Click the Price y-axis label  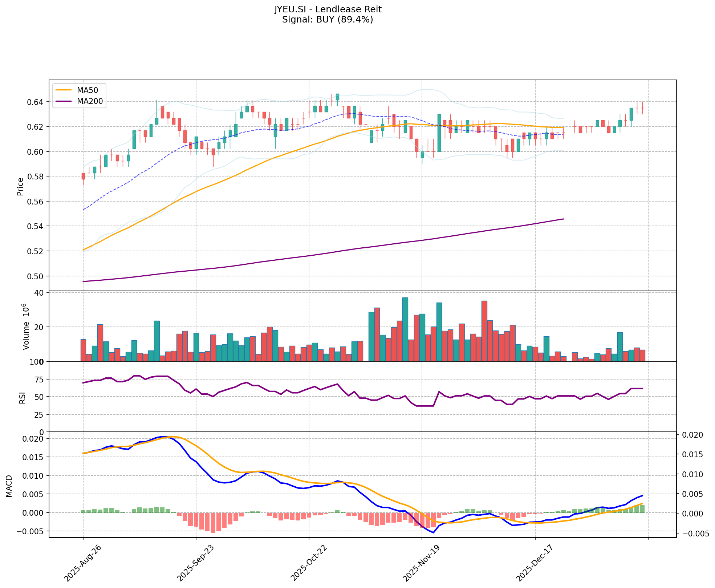tap(20, 187)
